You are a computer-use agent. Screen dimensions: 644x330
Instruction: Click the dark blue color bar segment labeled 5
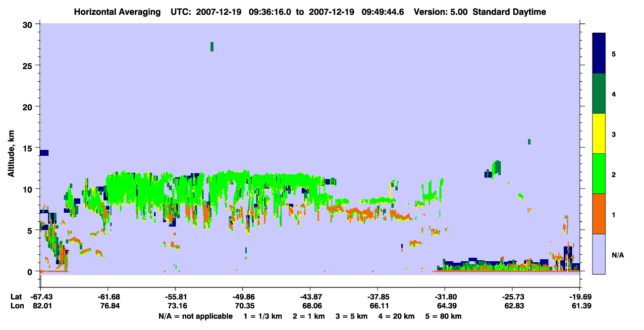point(599,53)
